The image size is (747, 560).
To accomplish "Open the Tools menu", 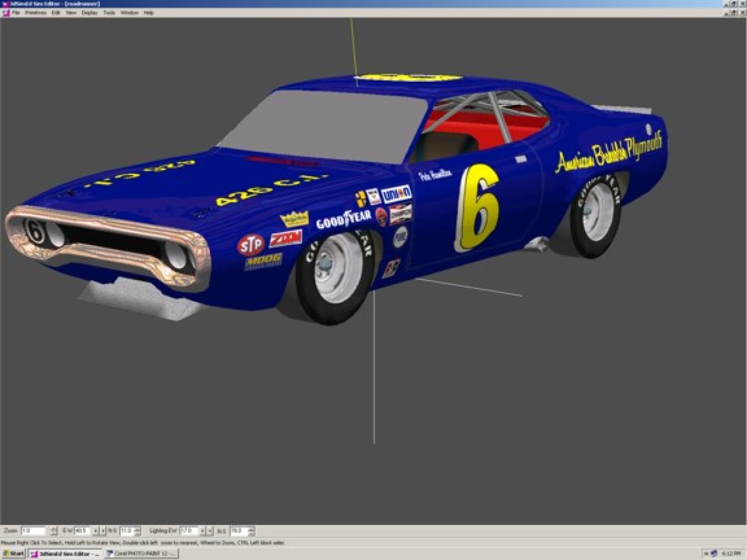I will (x=109, y=12).
